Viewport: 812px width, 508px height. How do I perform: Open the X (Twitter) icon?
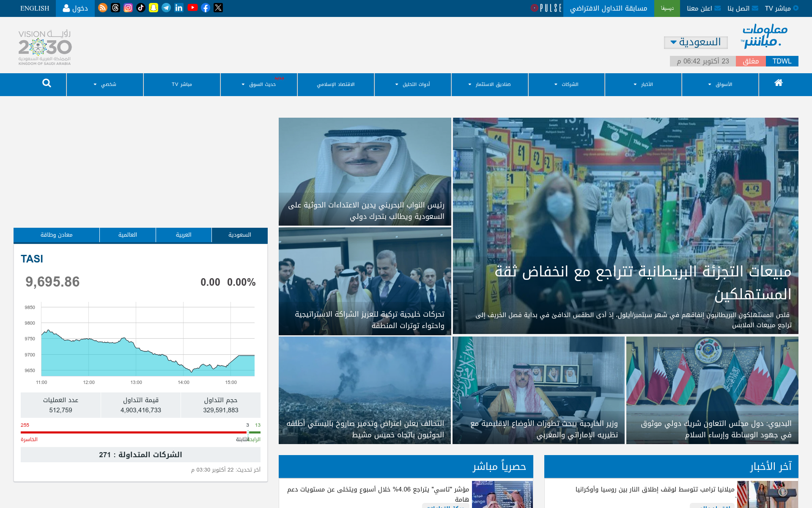218,8
